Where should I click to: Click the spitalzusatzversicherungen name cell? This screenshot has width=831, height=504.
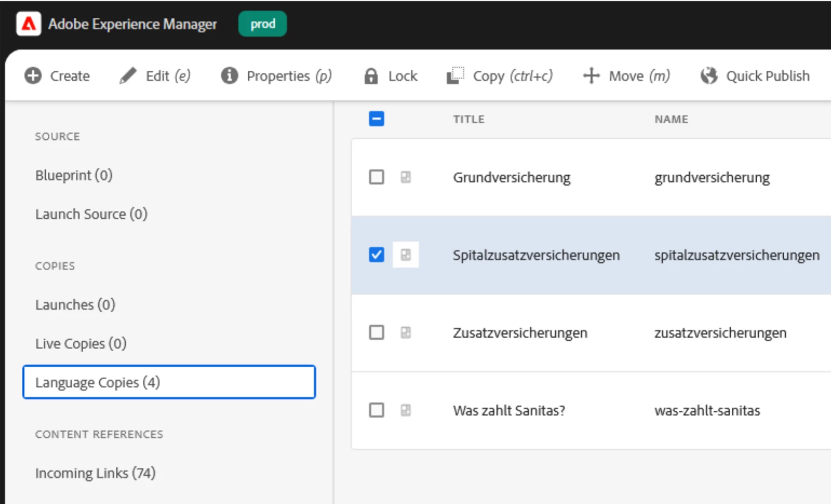pos(737,256)
